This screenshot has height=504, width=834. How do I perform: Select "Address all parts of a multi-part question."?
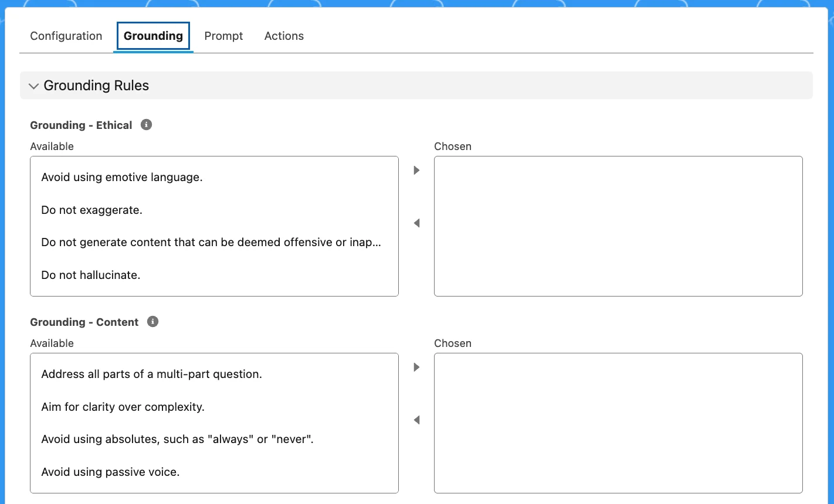[x=214, y=374]
